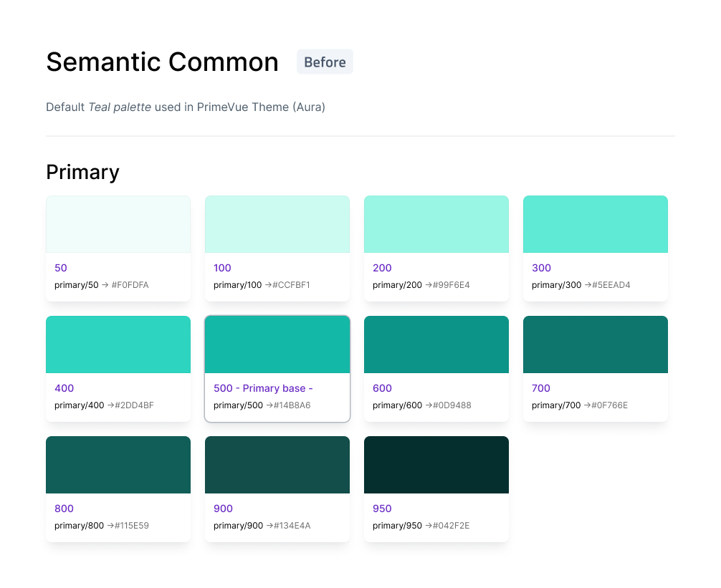This screenshot has height=588, width=721.
Task: Pick the primary 200 color swatch
Action: pyautogui.click(x=436, y=224)
